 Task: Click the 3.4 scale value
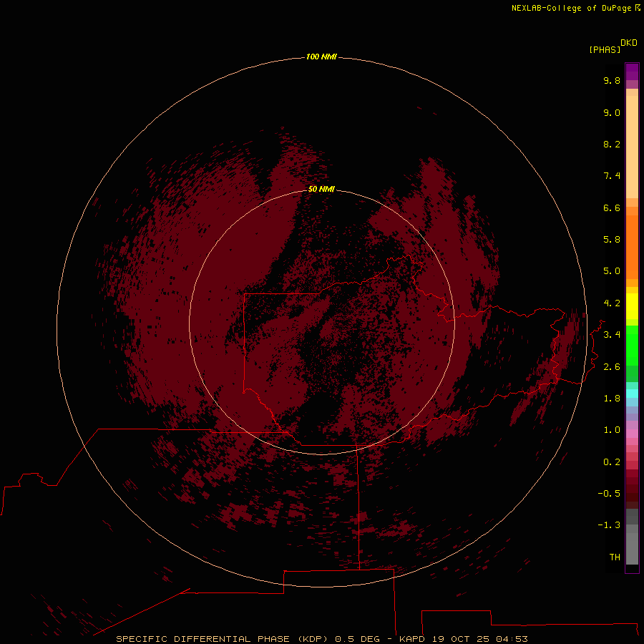612,335
